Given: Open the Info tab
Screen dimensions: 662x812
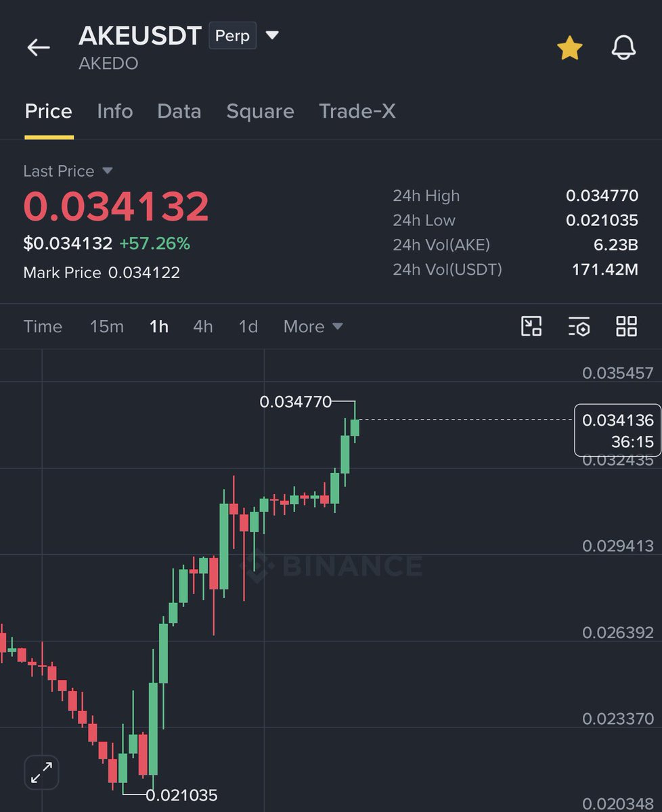Looking at the screenshot, I should pyautogui.click(x=115, y=112).
